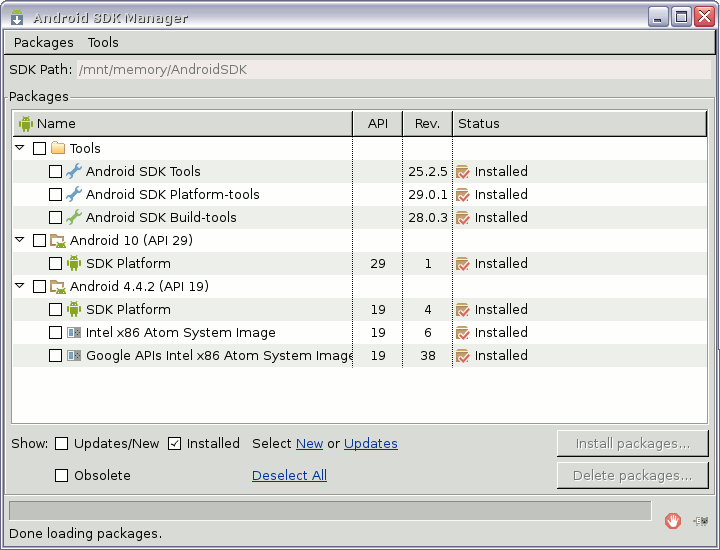720x550 pixels.
Task: Click the API 29 SDK Platform android icon
Action: click(74, 263)
